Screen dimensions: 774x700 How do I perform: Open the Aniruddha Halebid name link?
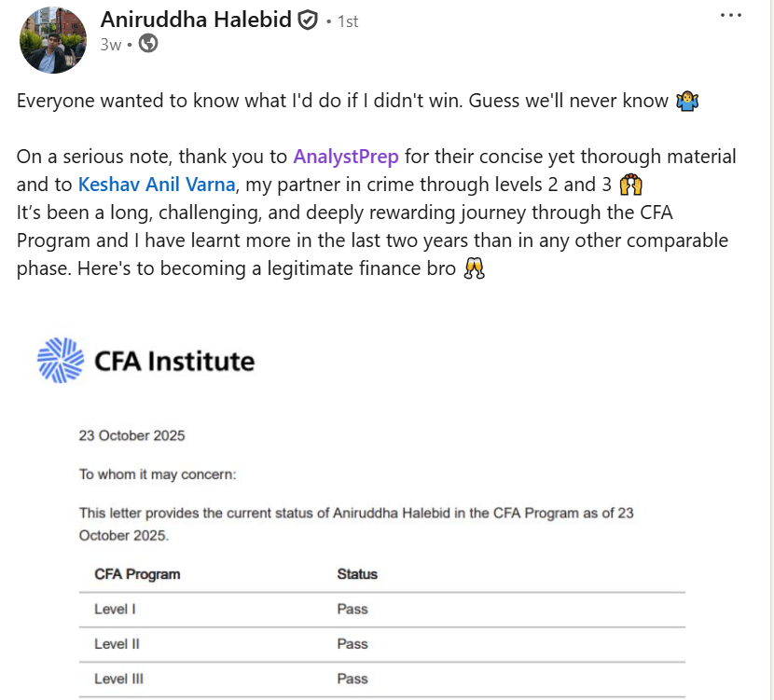pos(195,20)
